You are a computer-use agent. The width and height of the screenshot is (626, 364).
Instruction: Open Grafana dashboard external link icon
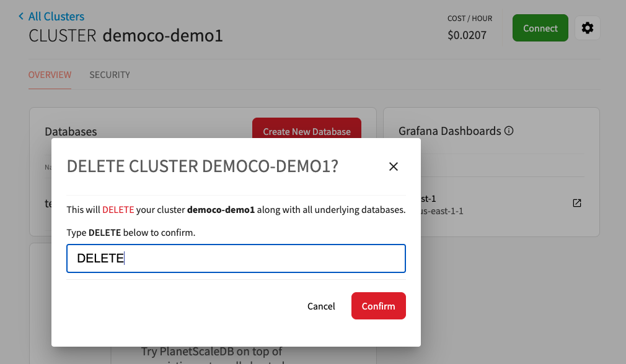[577, 203]
